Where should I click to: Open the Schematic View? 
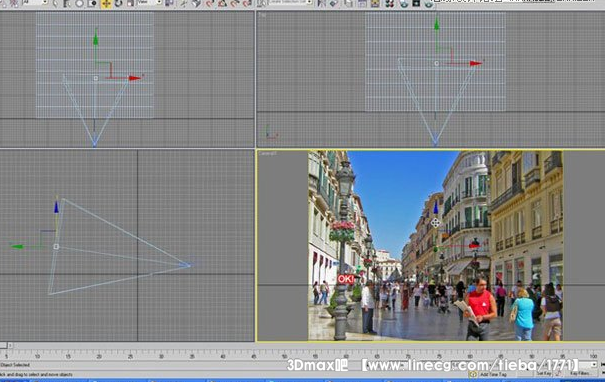[x=375, y=4]
